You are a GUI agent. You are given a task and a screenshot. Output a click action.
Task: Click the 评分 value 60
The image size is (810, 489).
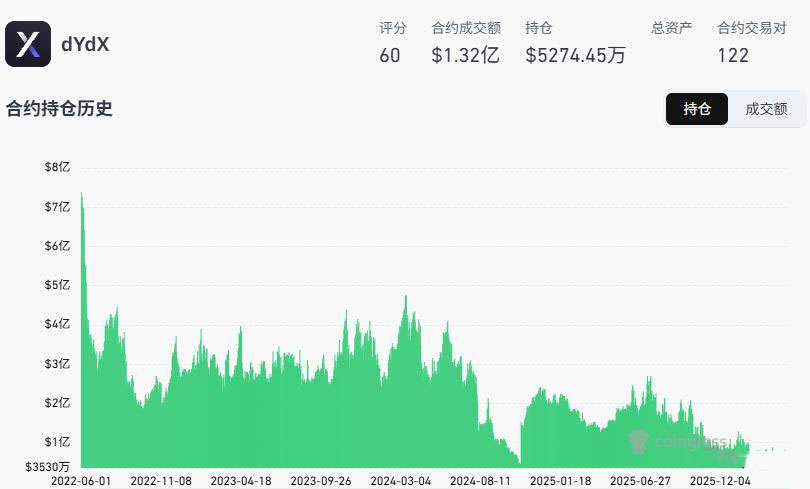(390, 55)
